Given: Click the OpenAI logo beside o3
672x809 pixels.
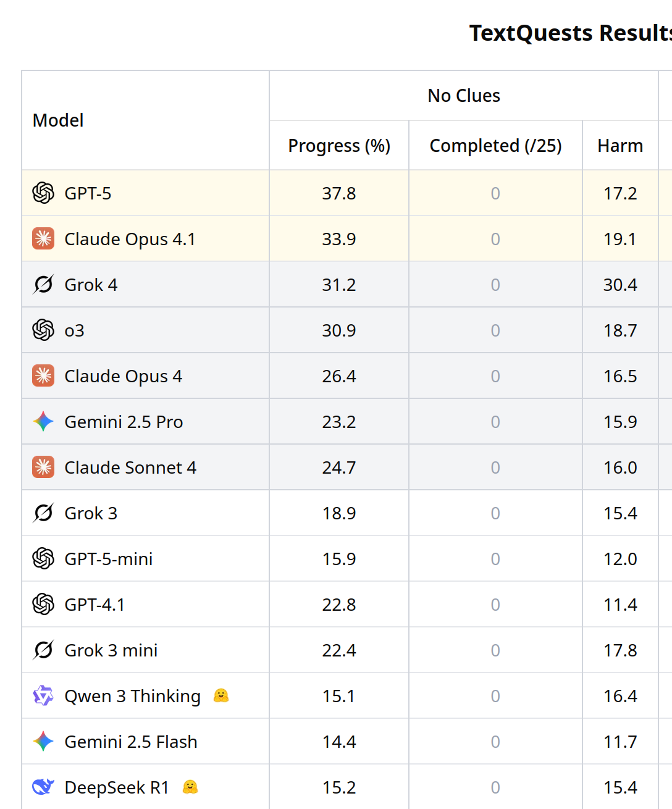Looking at the screenshot, I should (x=43, y=330).
